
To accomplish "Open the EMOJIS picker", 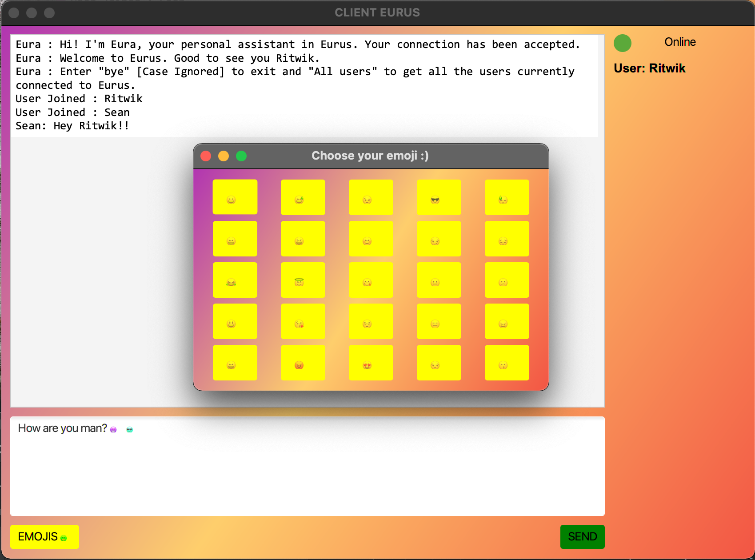I will (x=44, y=536).
